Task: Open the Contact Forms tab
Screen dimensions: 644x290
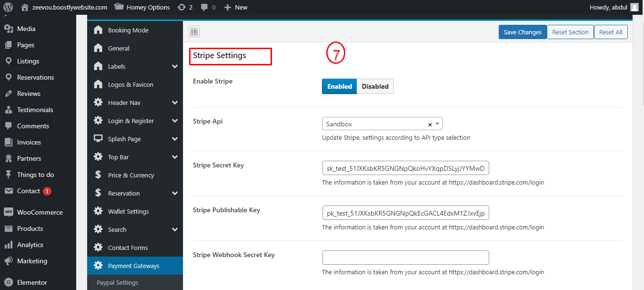Action: coord(135,248)
